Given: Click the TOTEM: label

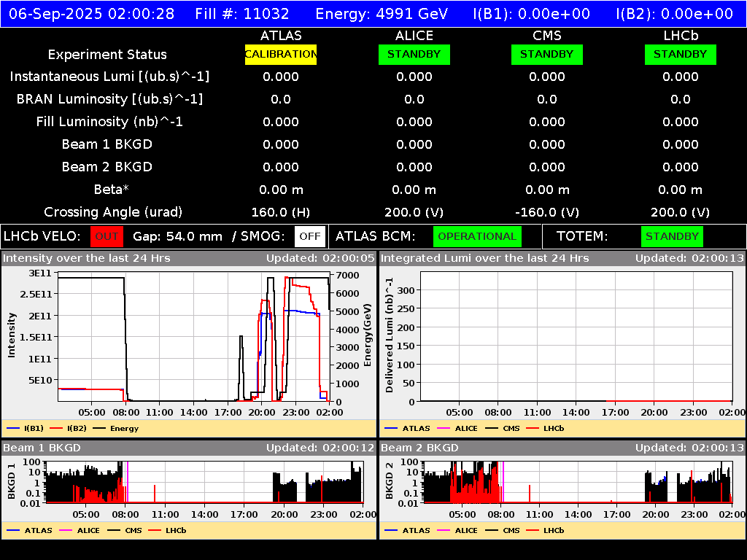Looking at the screenshot, I should click(x=582, y=236).
